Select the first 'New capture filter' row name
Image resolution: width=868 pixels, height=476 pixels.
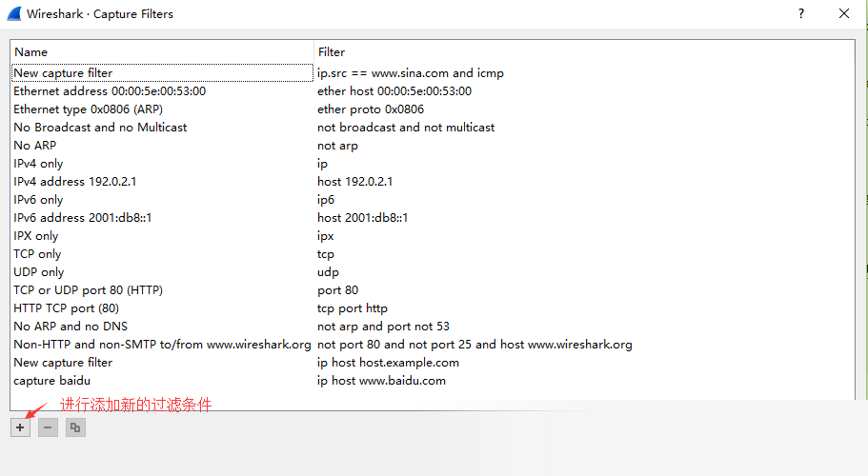click(x=63, y=73)
